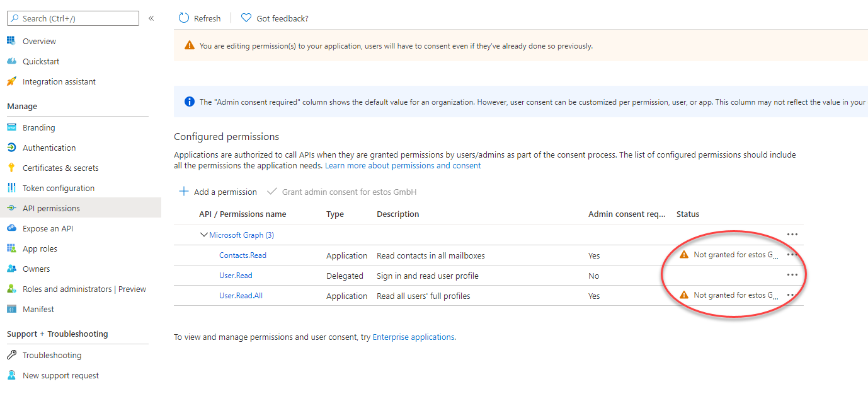Click the Quickstart cloud icon

11,61
